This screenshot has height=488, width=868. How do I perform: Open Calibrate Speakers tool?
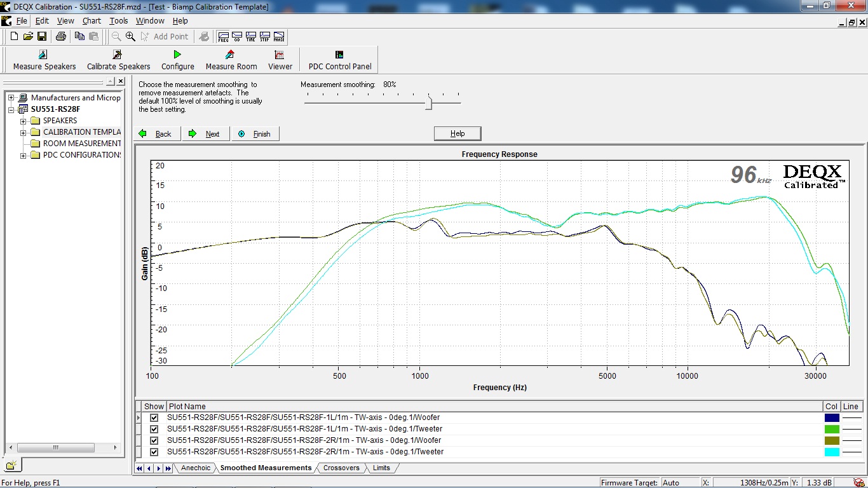[x=118, y=60]
